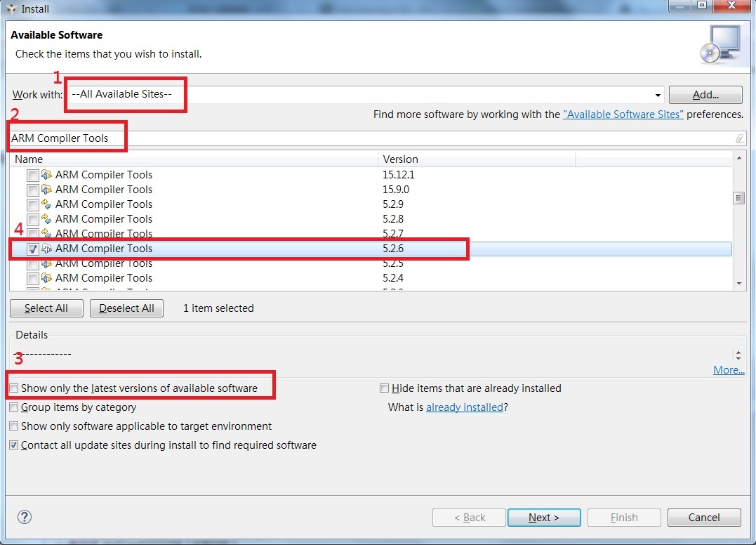Click the 1 item selected label

tap(218, 308)
